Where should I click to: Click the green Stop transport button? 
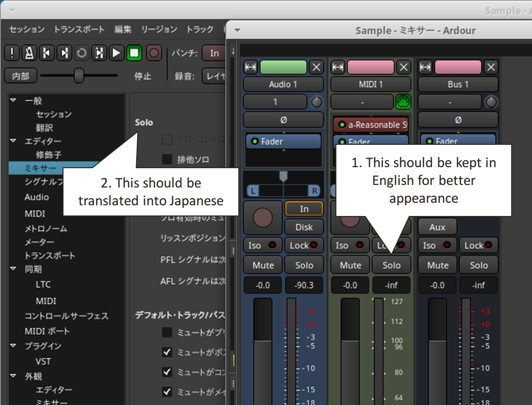[x=134, y=53]
